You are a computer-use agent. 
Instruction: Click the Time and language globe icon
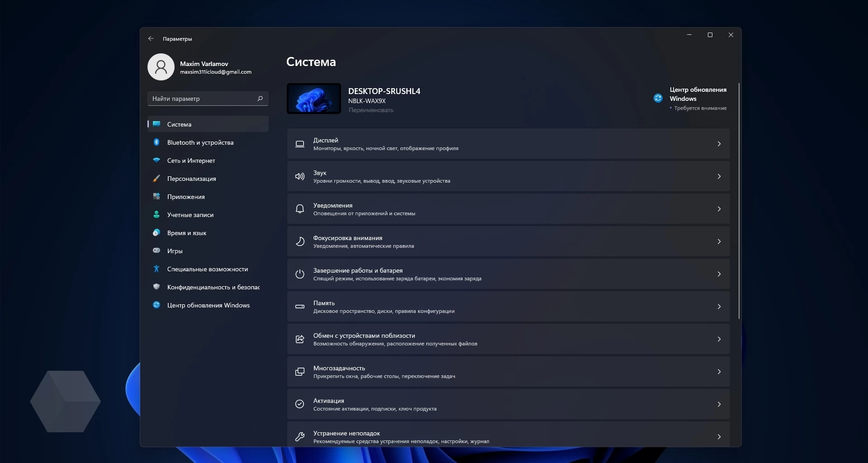tap(157, 232)
